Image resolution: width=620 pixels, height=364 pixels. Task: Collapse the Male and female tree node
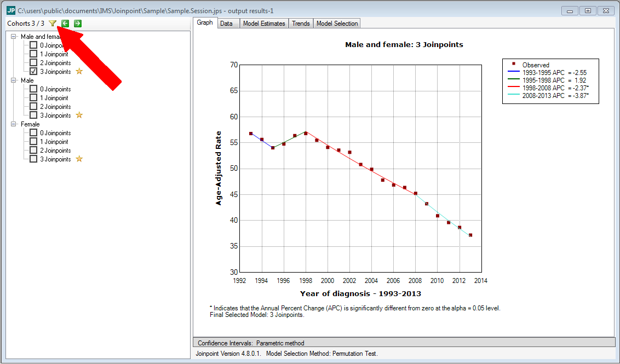point(14,37)
